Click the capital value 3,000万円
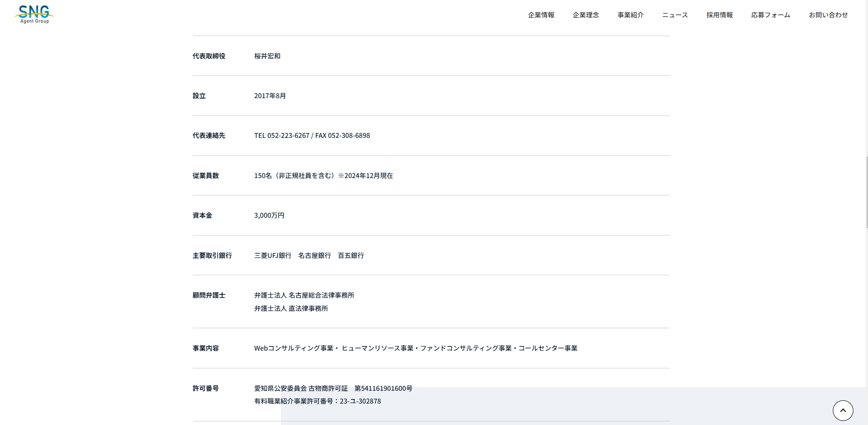Screen dimensions: 868x425 tap(269, 215)
